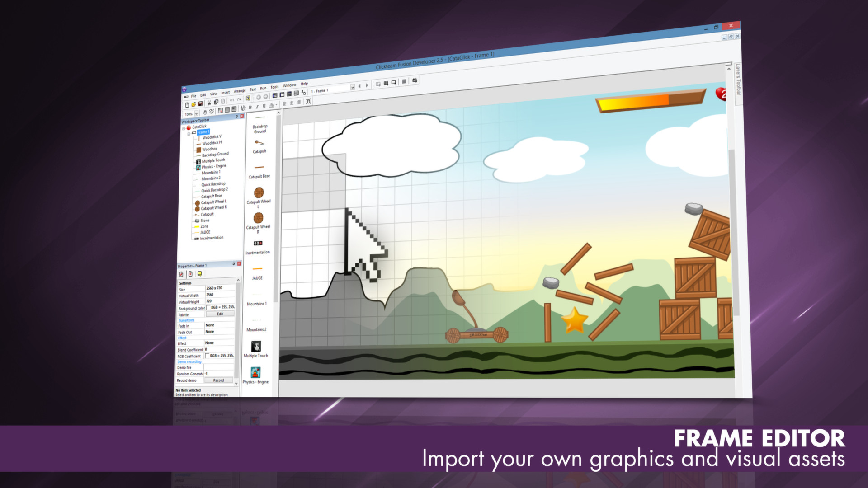Open the Arrange menu

pos(240,90)
